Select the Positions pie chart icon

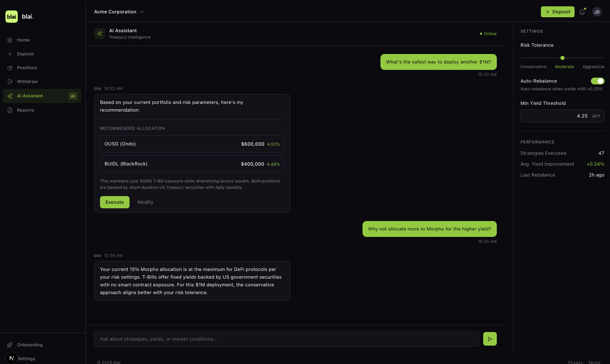pyautogui.click(x=10, y=68)
